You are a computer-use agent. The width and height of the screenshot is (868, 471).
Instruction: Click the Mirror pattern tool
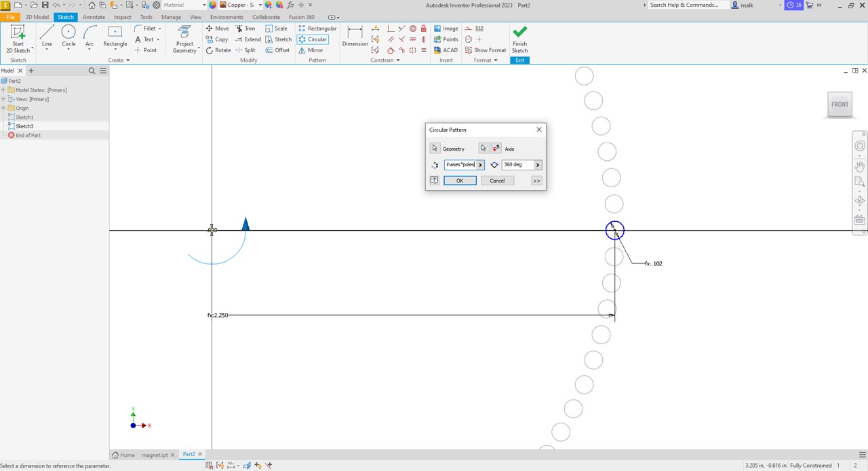click(x=311, y=50)
